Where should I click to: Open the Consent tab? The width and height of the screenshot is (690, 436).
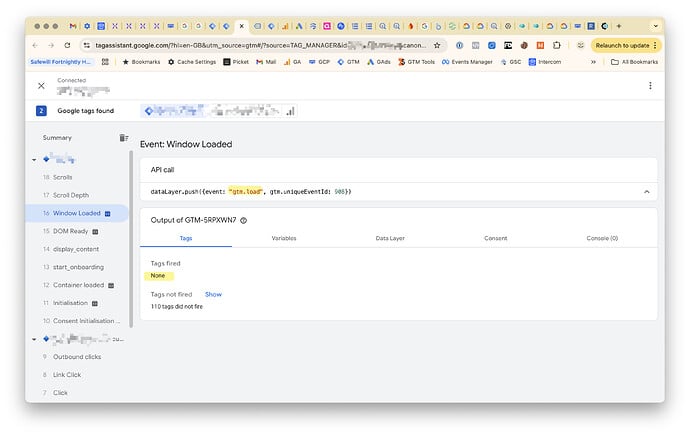(495, 238)
